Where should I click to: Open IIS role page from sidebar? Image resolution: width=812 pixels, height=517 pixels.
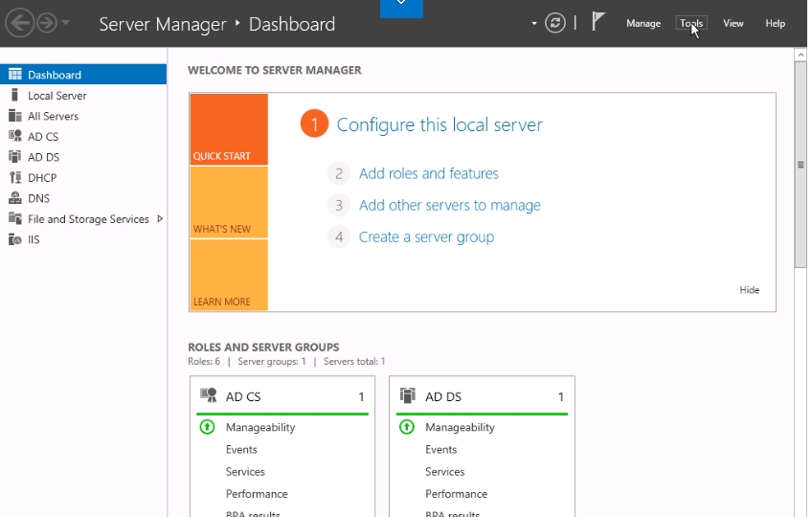tap(83, 239)
